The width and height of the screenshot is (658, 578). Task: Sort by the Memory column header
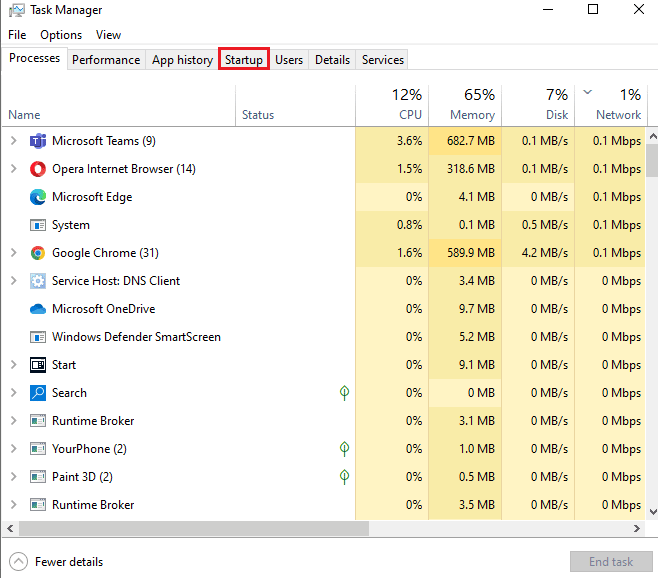(x=465, y=105)
